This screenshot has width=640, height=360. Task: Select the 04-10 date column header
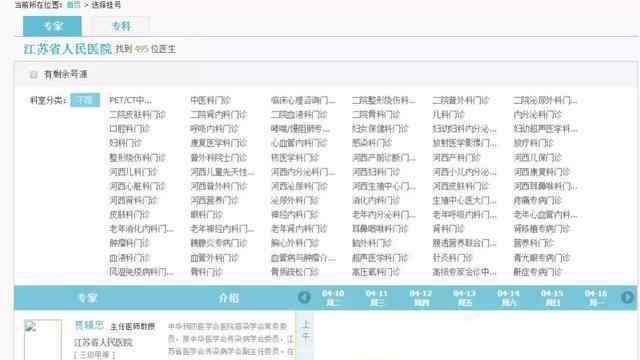pos(333,298)
